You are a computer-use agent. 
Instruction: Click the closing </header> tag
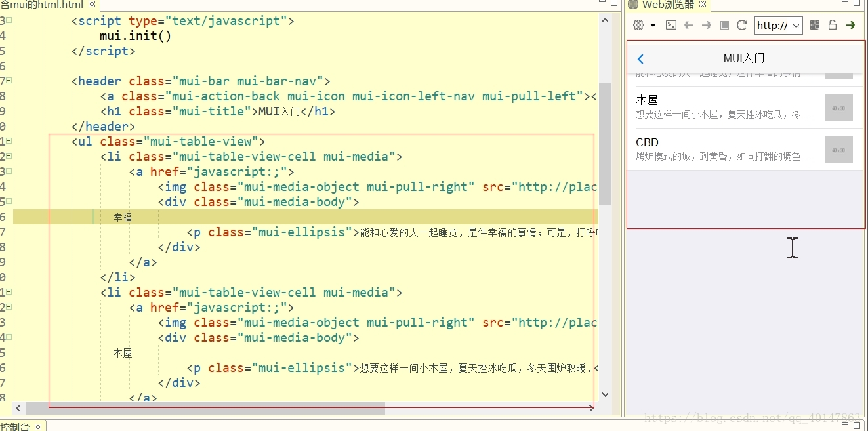point(103,127)
